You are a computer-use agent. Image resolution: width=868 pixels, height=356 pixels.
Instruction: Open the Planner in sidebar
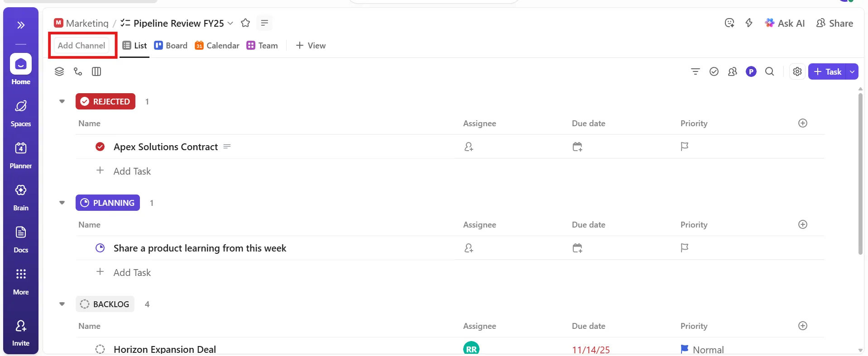click(x=21, y=155)
